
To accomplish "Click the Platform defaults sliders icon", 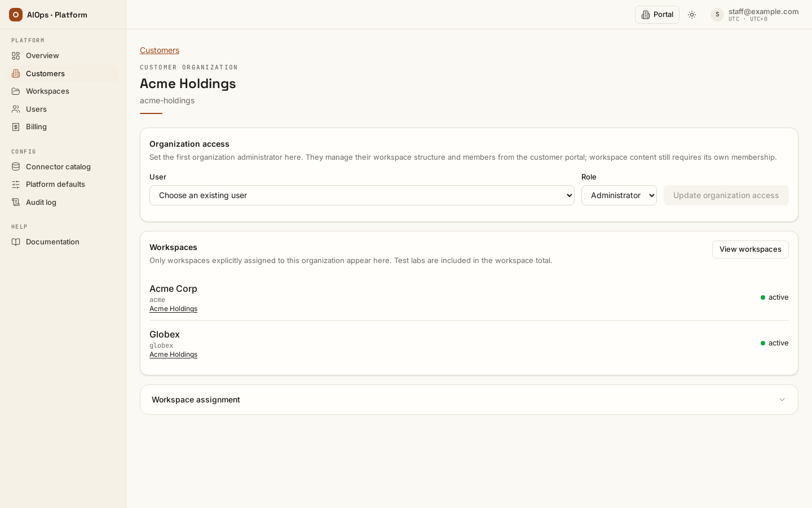I will click(16, 185).
